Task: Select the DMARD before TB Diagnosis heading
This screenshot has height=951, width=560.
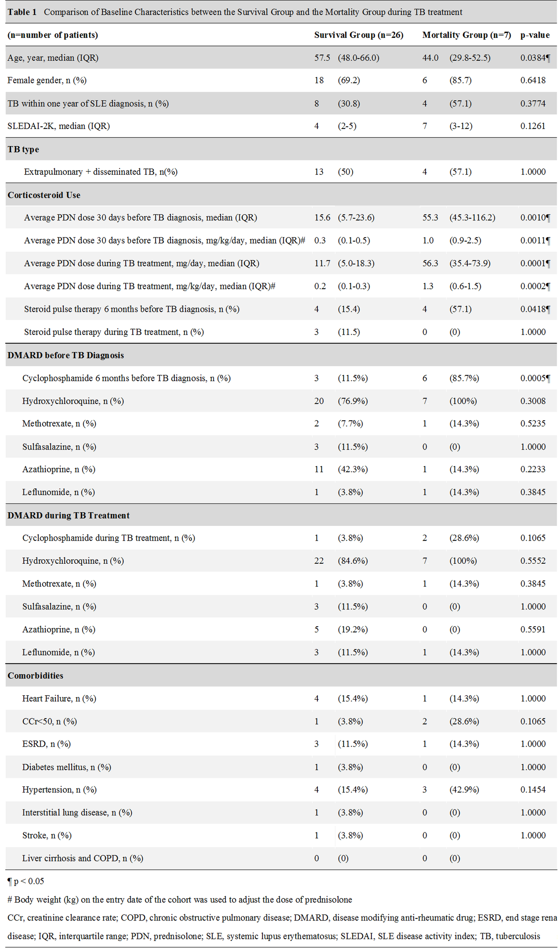Action: coord(65,355)
